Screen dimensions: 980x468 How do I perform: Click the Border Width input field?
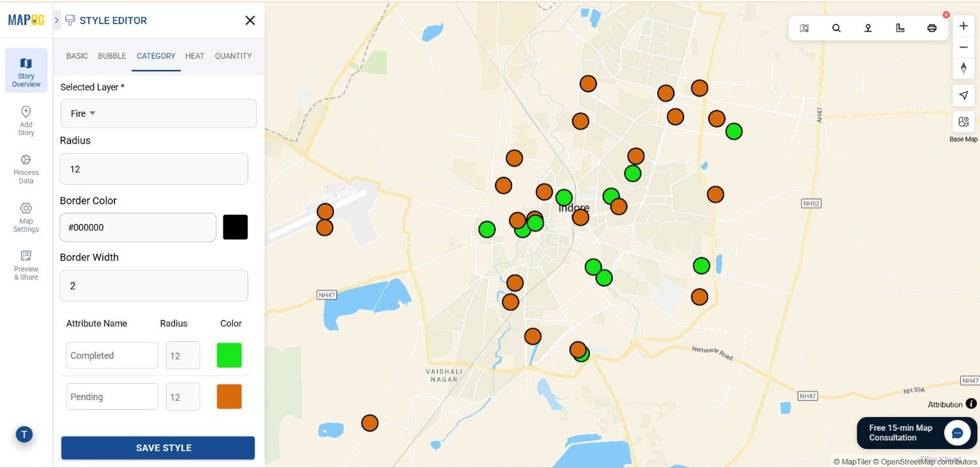click(154, 286)
